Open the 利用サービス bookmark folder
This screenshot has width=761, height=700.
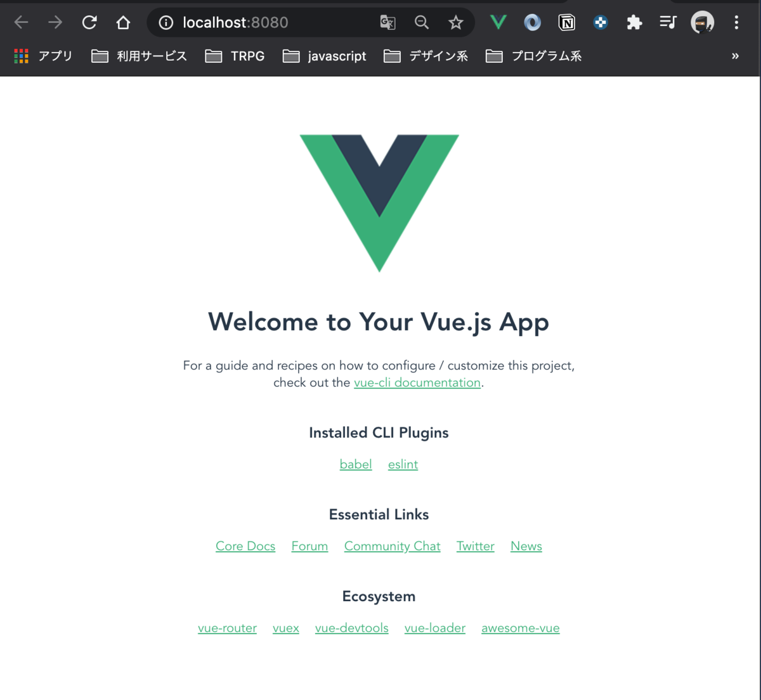(139, 56)
